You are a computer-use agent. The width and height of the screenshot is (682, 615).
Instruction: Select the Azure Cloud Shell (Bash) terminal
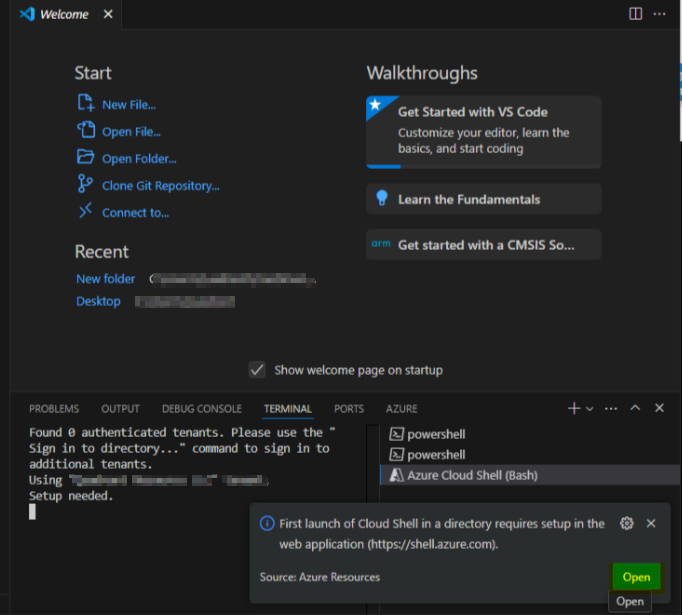pyautogui.click(x=529, y=475)
